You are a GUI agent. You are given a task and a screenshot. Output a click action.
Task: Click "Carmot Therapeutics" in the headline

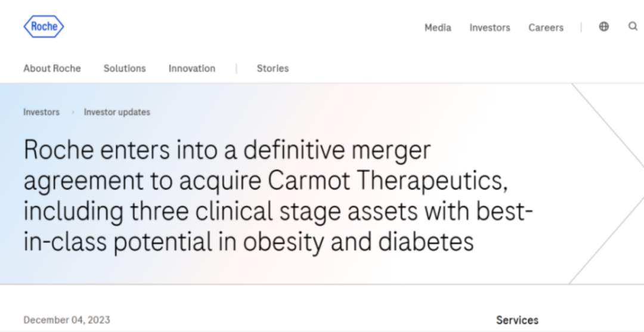point(388,181)
